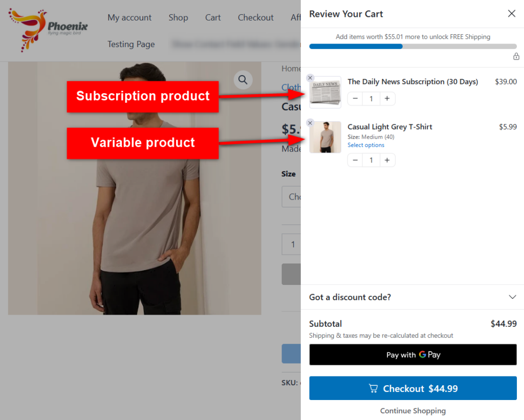Decrease quantity of Daily News Subscription
The image size is (524, 420).
pos(356,99)
